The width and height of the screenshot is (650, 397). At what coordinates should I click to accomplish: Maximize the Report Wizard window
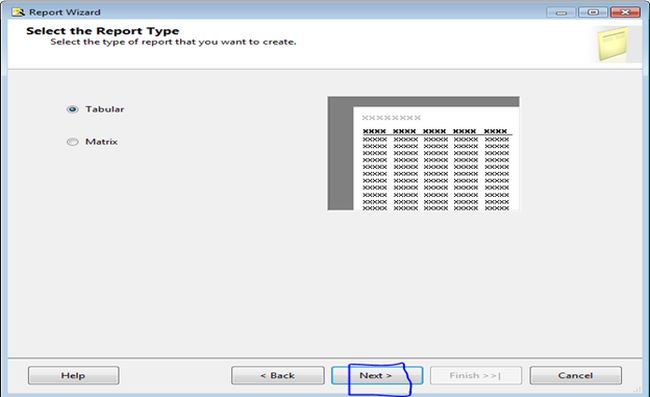click(x=593, y=12)
